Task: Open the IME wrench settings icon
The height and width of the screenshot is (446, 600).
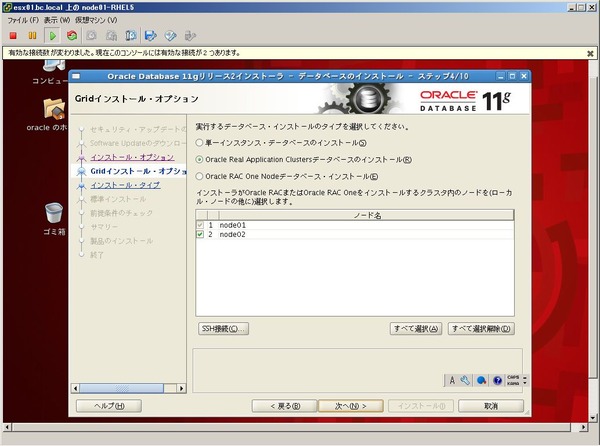Action: point(465,380)
